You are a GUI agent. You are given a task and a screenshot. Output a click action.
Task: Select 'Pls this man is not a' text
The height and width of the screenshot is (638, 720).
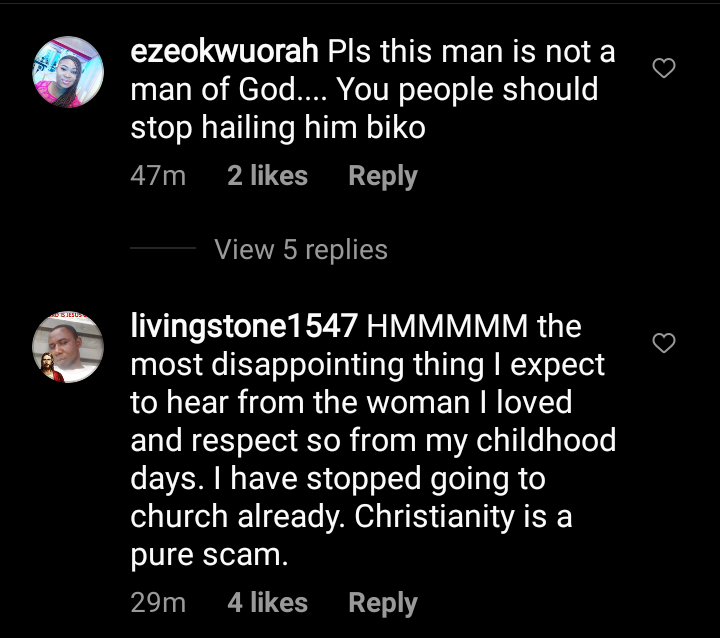(471, 51)
